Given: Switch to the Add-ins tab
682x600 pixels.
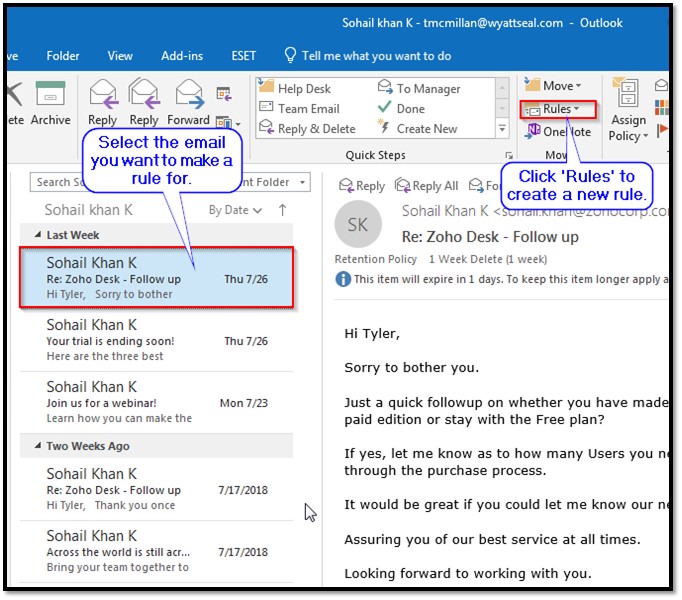Looking at the screenshot, I should point(183,56).
